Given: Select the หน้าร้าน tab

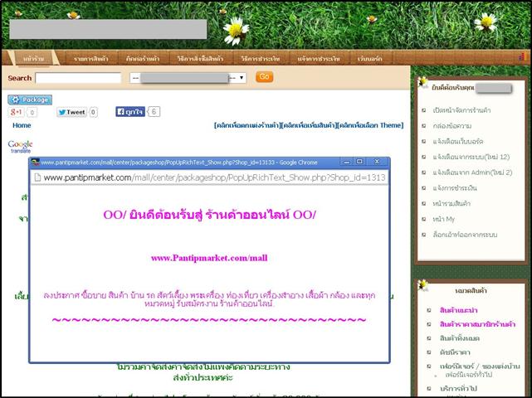Looking at the screenshot, I should pyautogui.click(x=34, y=58).
